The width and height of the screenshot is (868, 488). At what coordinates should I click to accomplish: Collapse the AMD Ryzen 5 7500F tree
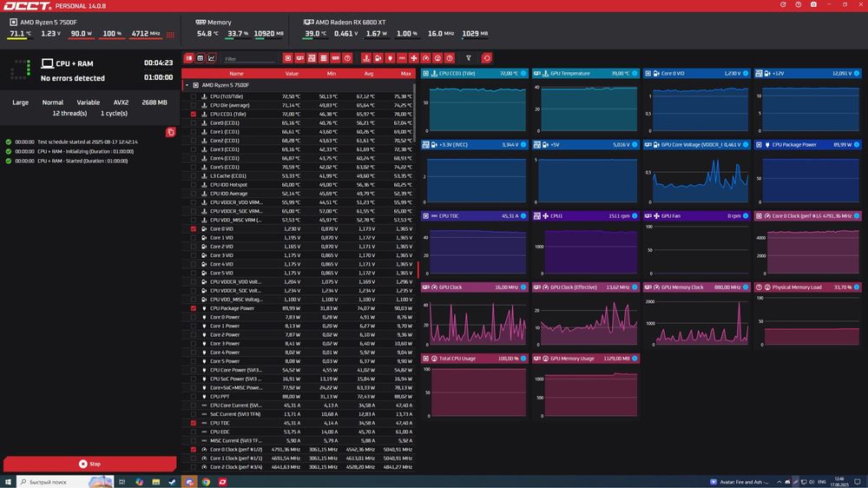pyautogui.click(x=187, y=85)
